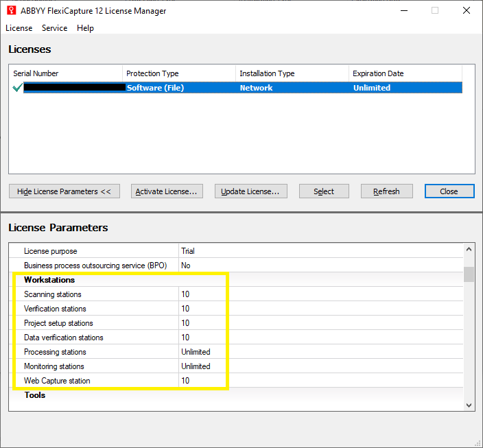Click the Select button
This screenshot has height=448, width=483.
click(324, 191)
